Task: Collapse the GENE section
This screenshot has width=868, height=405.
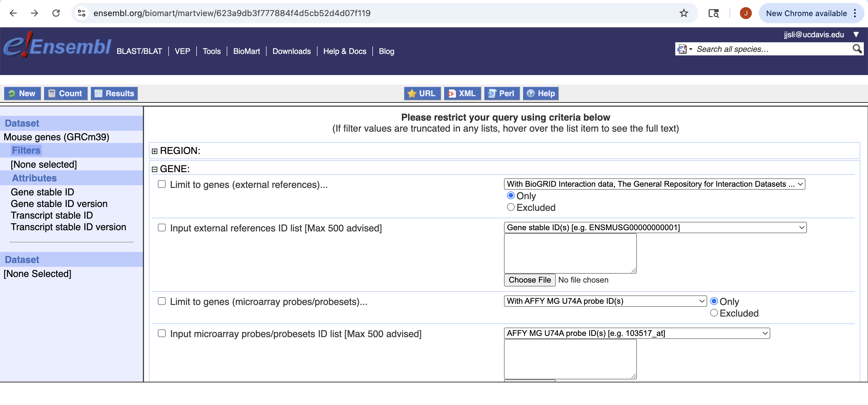Action: click(155, 169)
